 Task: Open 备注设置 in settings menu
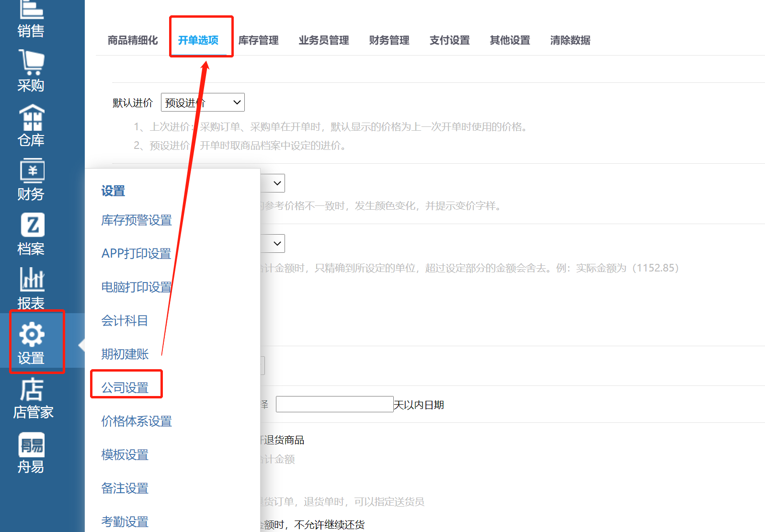pyautogui.click(x=125, y=488)
